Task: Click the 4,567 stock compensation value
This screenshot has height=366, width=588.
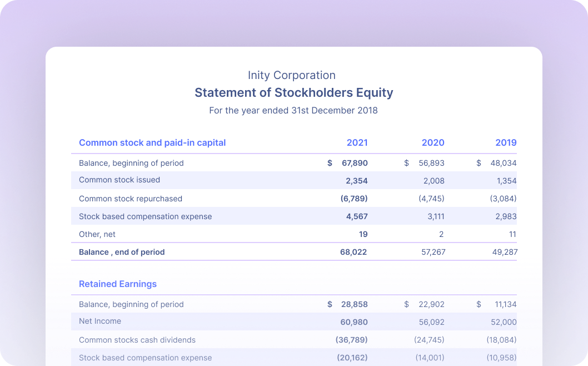Action: pos(357,216)
